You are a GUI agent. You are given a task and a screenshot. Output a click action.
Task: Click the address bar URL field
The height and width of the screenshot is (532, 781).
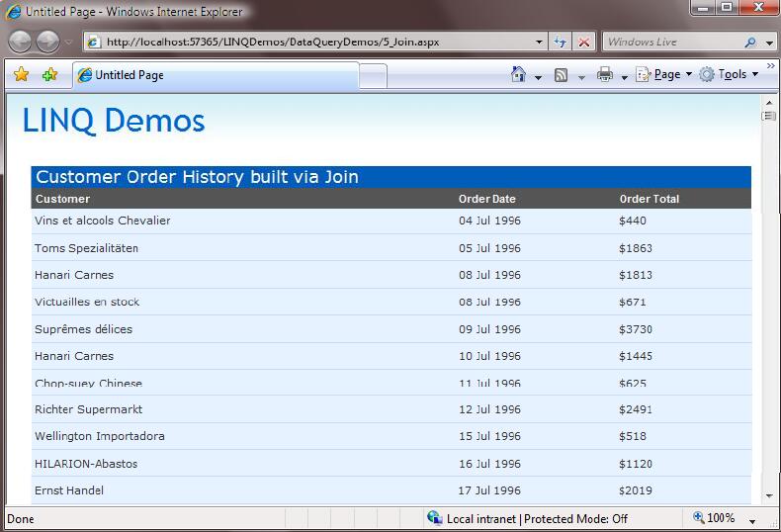[308, 42]
